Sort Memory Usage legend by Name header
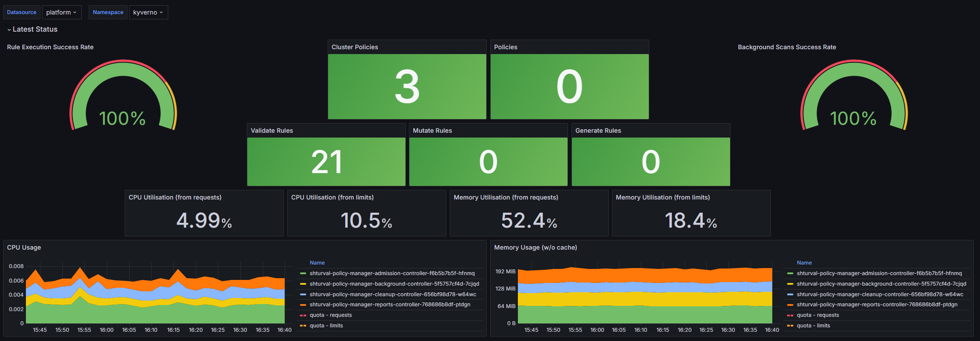The height and width of the screenshot is (341, 980). coord(804,263)
